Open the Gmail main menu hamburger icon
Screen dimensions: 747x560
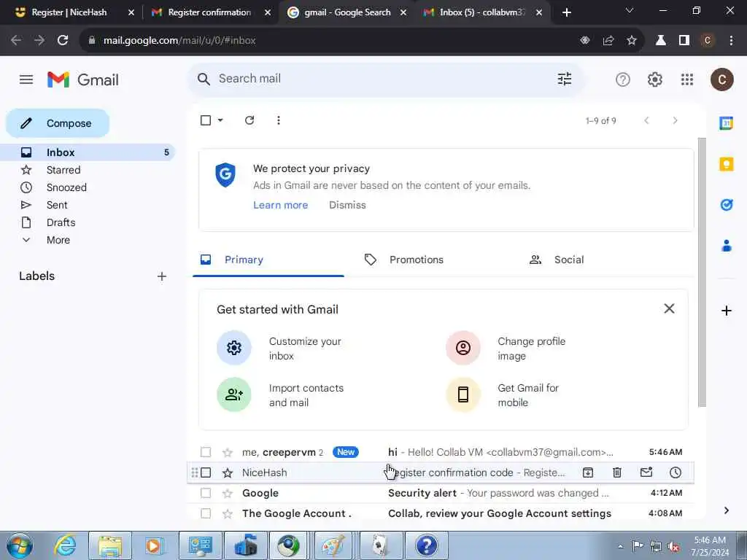tap(26, 79)
